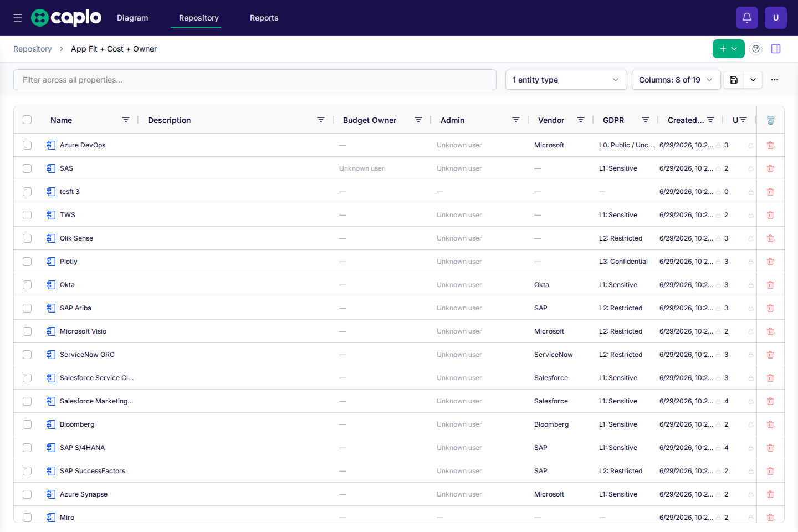
Task: Open the three-dot more options menu
Action: point(775,80)
